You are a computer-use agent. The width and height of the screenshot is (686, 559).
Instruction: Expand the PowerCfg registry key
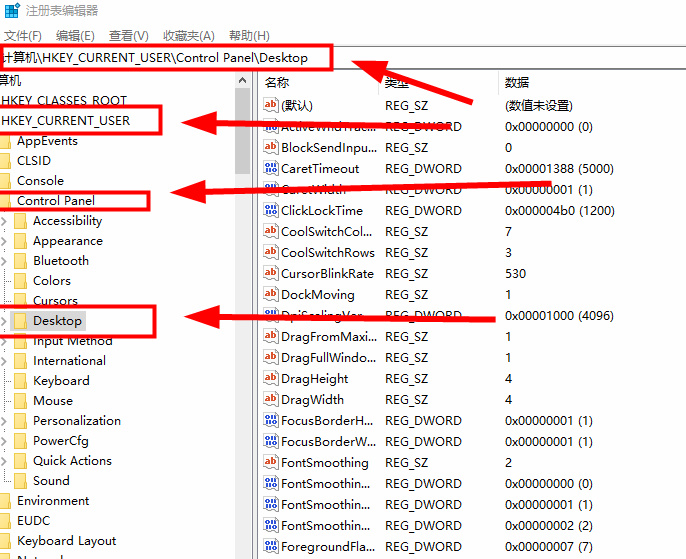[x=5, y=441]
